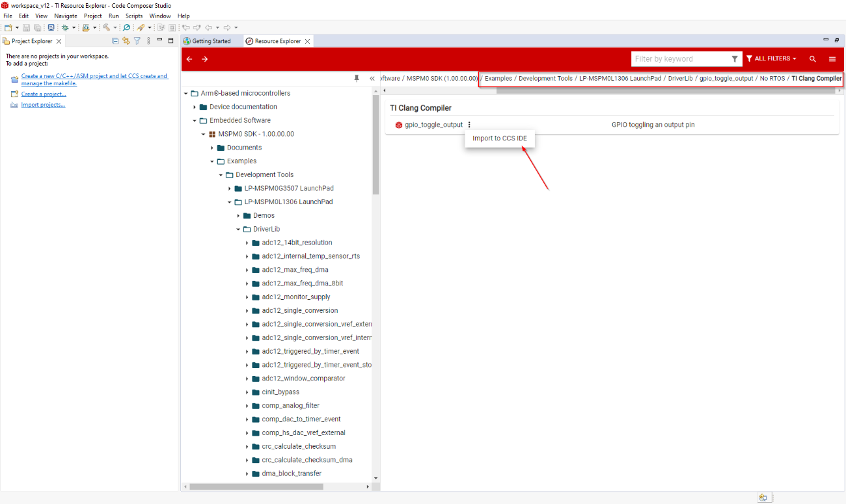Open the ALL FILTERS dropdown
The height and width of the screenshot is (504, 846).
pyautogui.click(x=771, y=59)
